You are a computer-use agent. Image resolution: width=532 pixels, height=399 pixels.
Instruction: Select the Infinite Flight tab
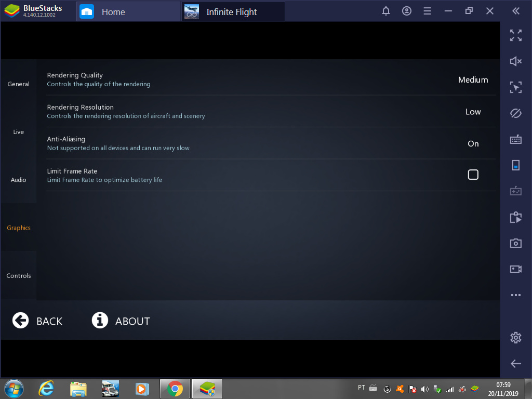point(233,12)
